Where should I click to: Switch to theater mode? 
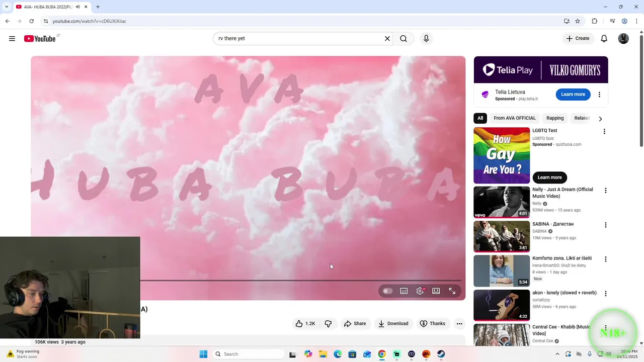click(x=436, y=291)
